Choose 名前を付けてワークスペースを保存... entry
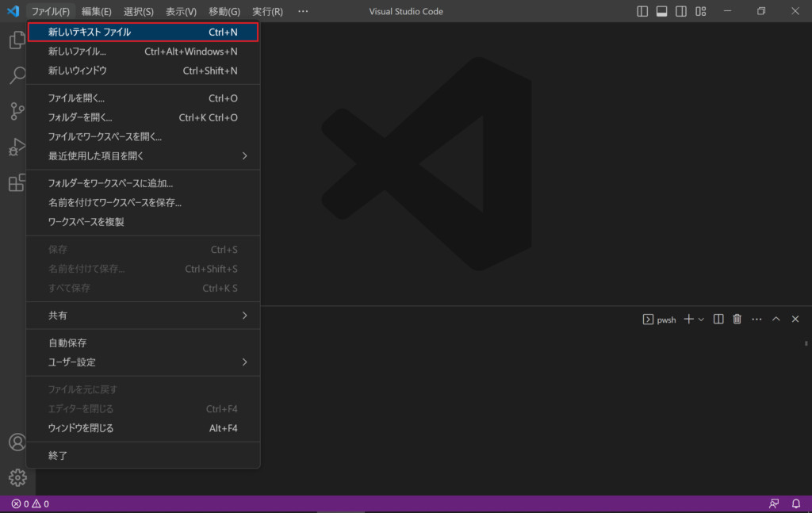The image size is (812, 513). (143, 202)
